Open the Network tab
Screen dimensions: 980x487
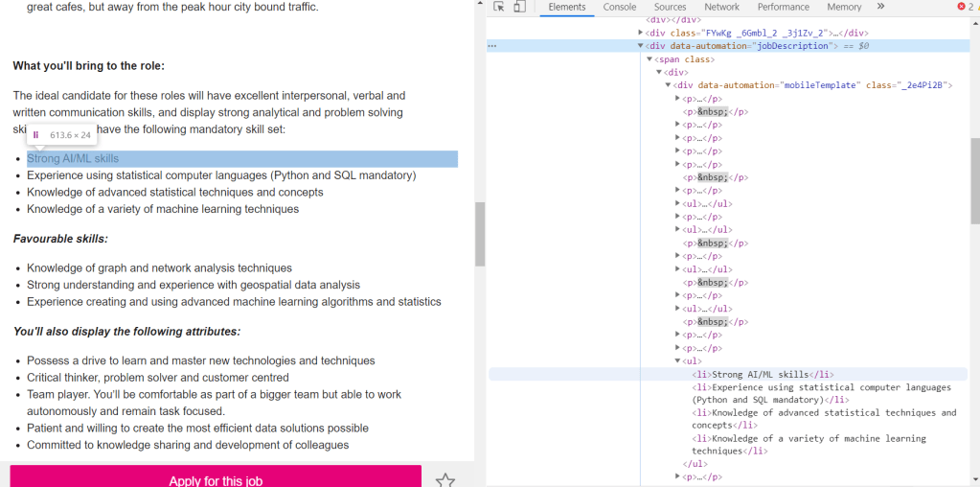(721, 7)
